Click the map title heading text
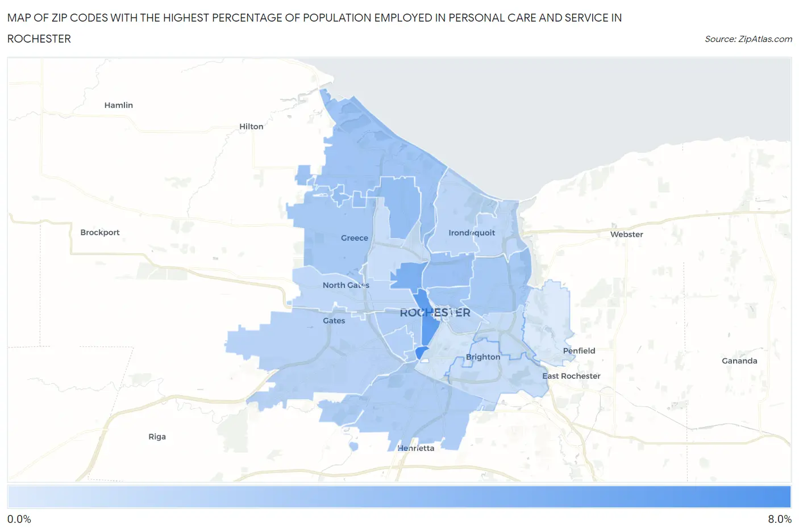Viewport: 799px width, 532px height. [x=314, y=28]
